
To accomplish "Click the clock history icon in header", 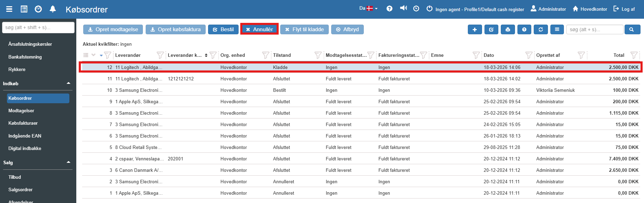I will pyautogui.click(x=416, y=9).
